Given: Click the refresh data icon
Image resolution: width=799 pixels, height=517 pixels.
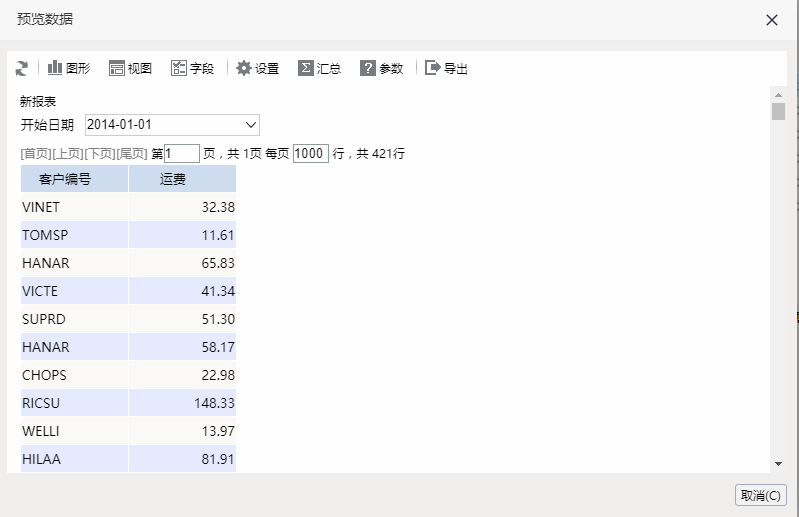Looking at the screenshot, I should click(x=21, y=68).
